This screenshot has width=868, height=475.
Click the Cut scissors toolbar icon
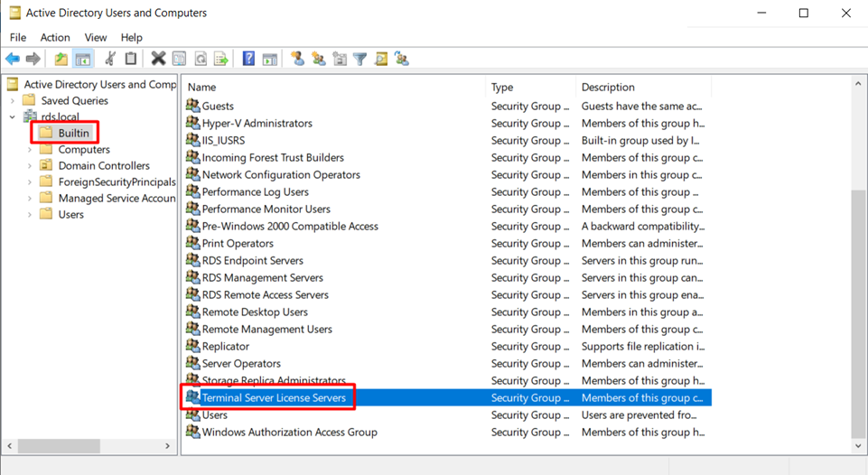click(x=109, y=59)
